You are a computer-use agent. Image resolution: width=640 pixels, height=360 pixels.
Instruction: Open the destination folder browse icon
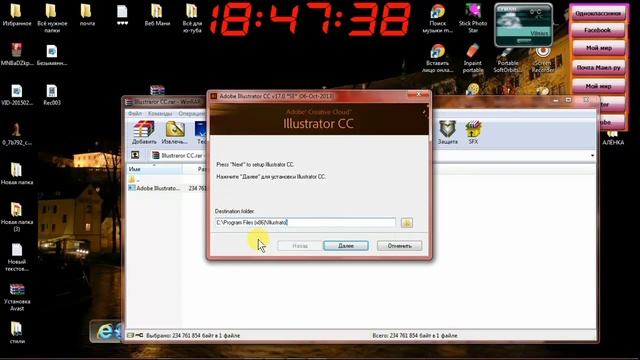click(407, 222)
